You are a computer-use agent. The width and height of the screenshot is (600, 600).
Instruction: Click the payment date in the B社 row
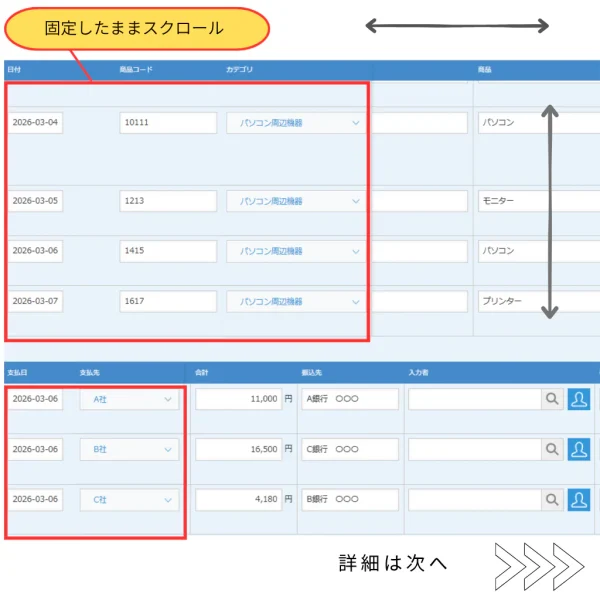tap(35, 449)
